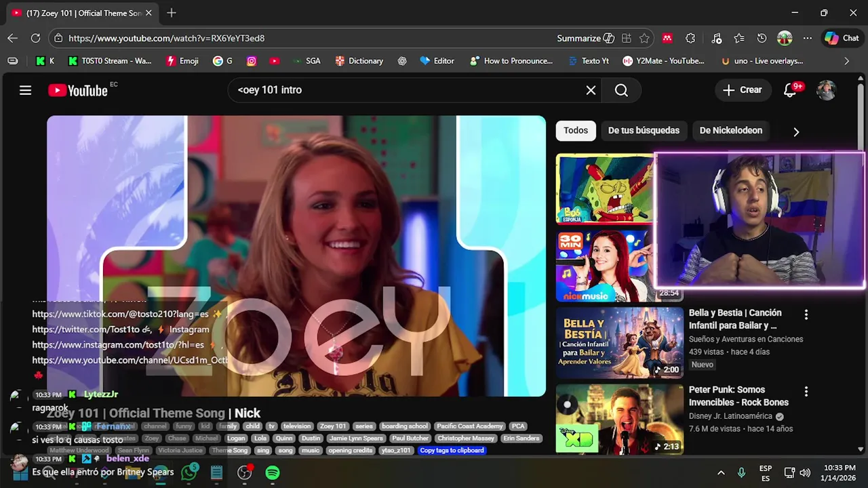Open Bella y Bestia video title link
868x488 pixels.
pyautogui.click(x=735, y=319)
